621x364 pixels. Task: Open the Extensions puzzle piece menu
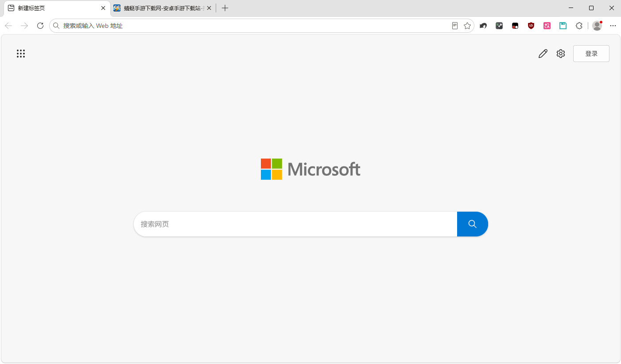[579, 26]
